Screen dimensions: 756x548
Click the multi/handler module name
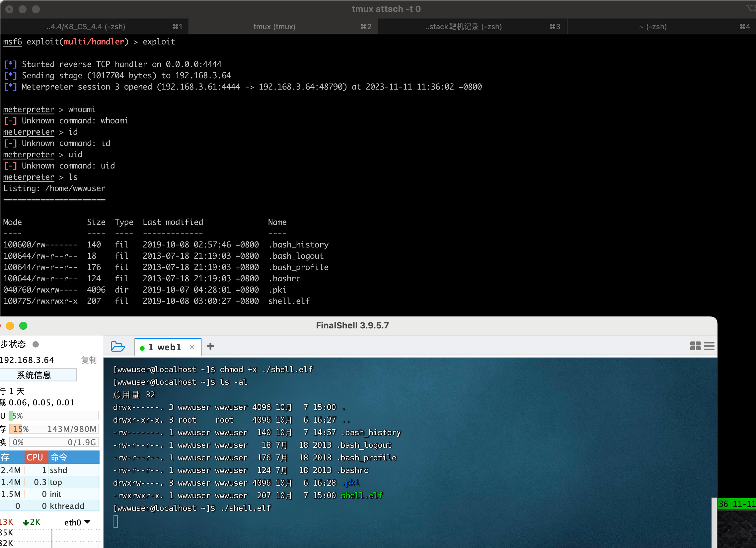pyautogui.click(x=94, y=42)
